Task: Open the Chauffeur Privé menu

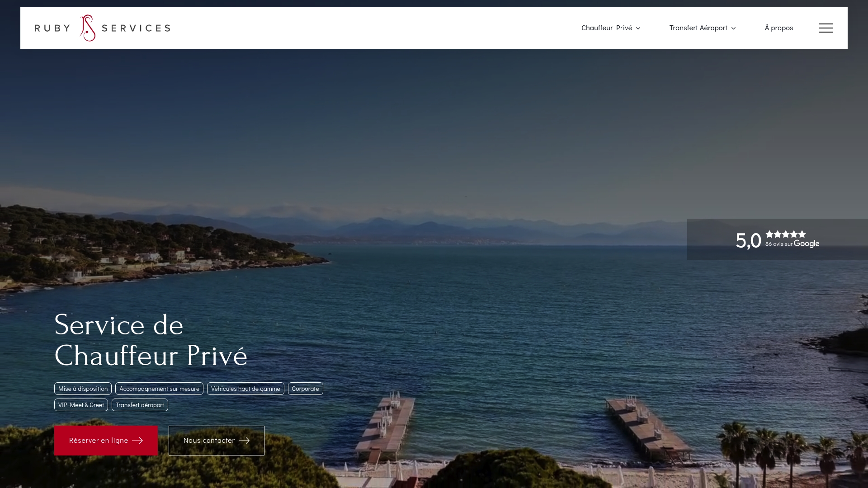Action: coord(607,28)
